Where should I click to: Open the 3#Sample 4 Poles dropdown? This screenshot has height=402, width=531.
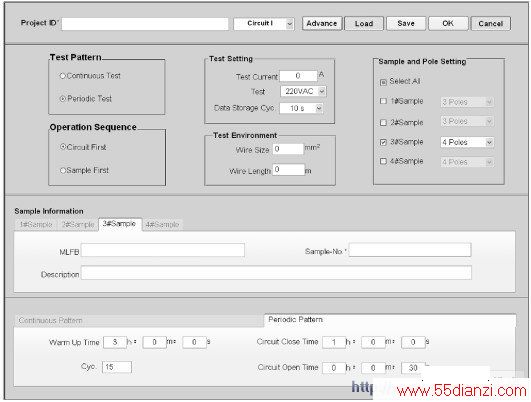coord(467,142)
